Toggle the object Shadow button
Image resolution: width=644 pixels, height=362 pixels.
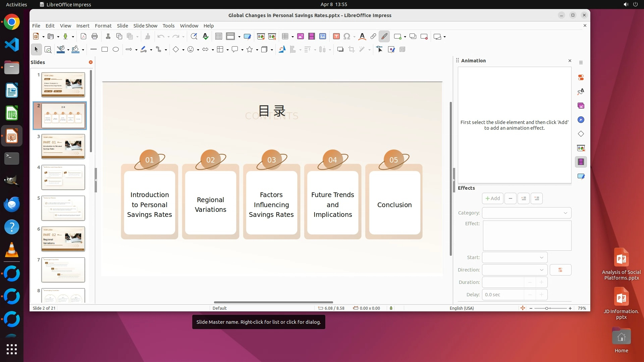(x=340, y=50)
